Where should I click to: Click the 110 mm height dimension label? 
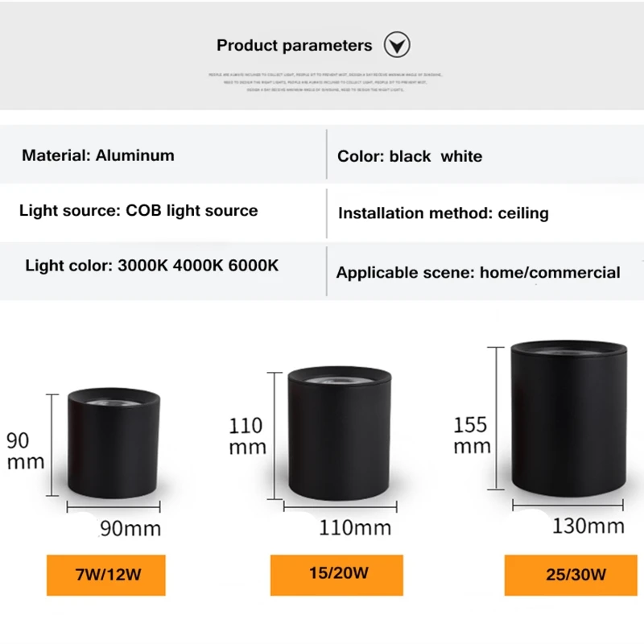pyautogui.click(x=247, y=436)
